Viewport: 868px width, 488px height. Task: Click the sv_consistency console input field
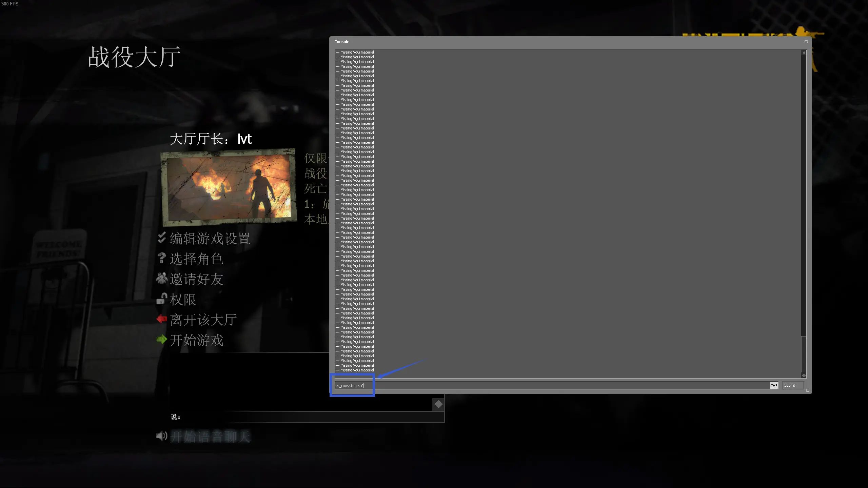coord(352,386)
